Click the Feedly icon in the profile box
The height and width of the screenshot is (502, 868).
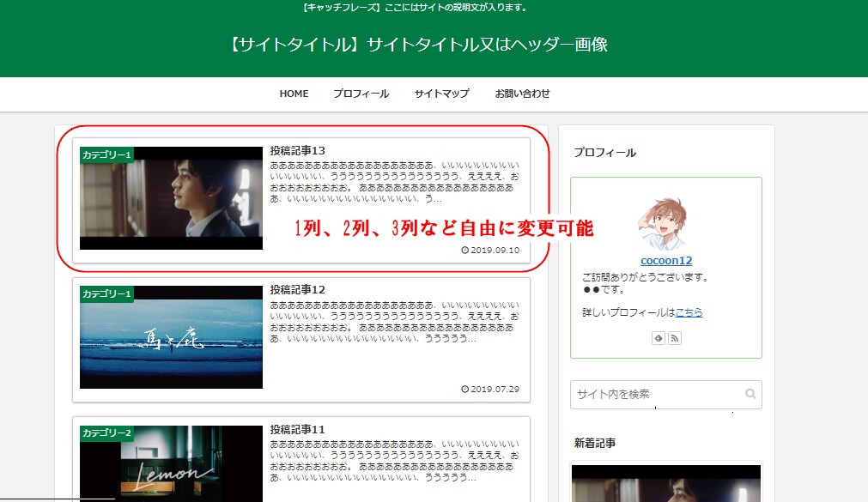(x=659, y=338)
